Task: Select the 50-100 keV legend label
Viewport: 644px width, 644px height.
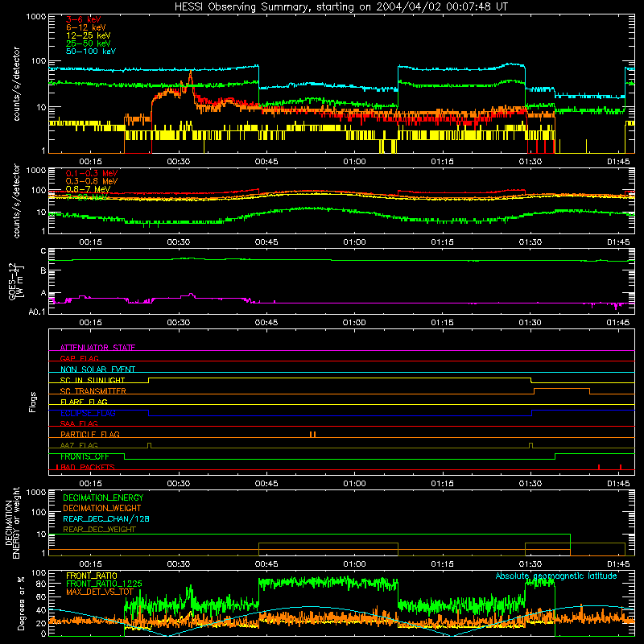Action: (x=91, y=52)
